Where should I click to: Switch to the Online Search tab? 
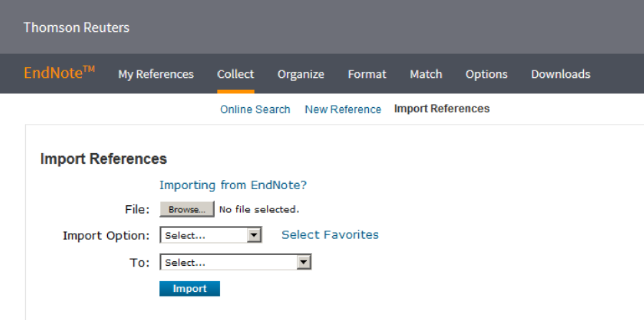tap(255, 109)
